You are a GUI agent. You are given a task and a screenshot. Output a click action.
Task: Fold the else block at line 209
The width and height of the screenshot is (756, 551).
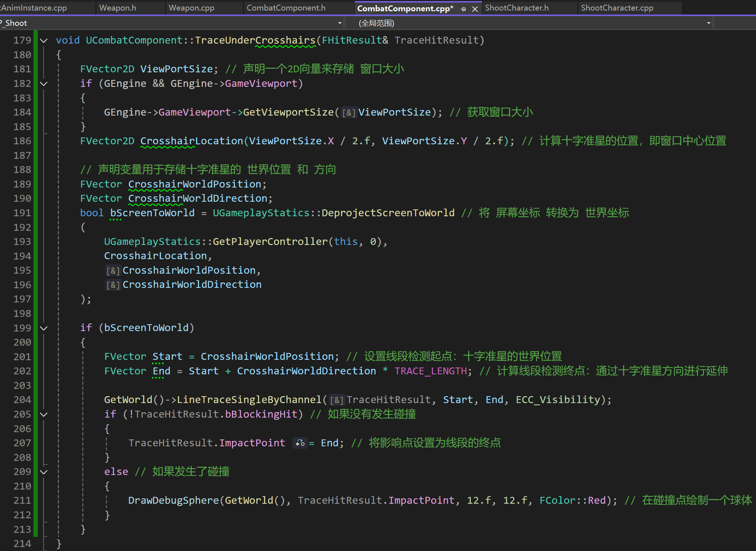click(44, 472)
